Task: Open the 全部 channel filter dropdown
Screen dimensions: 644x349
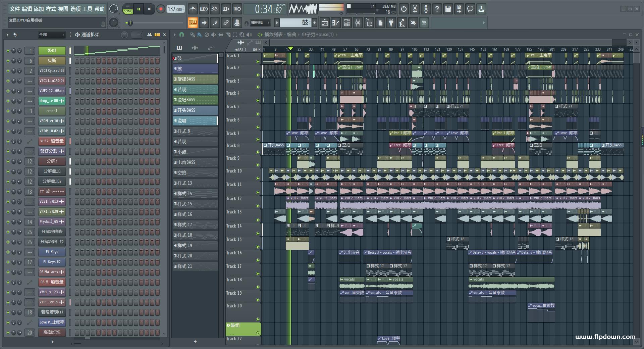Action: tap(51, 35)
